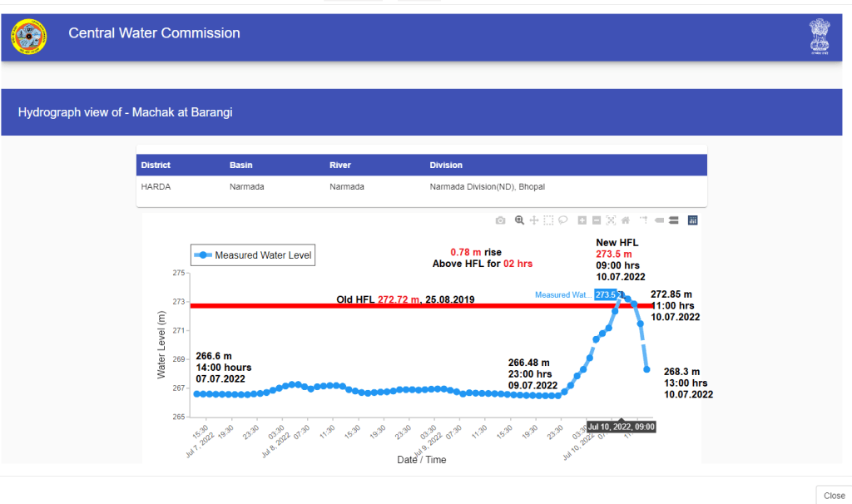Select the Pan tool in chart toolbar
The image size is (852, 504).
pos(534,220)
